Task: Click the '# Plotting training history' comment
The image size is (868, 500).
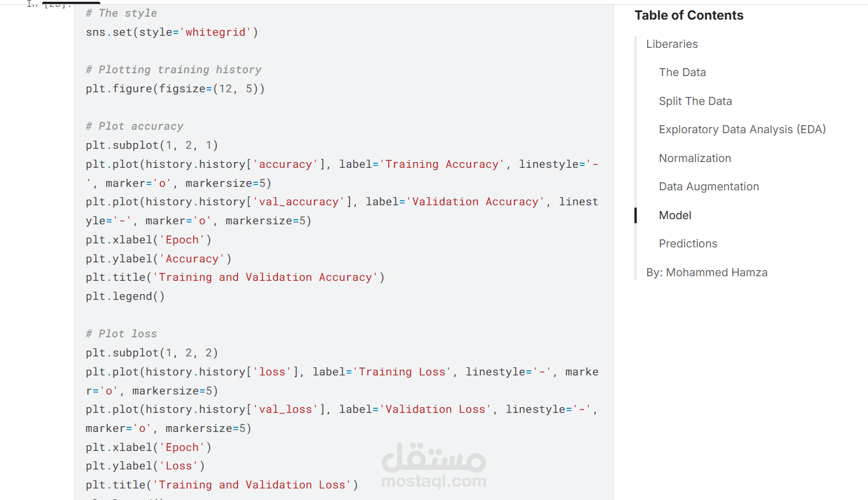Action: 174,70
